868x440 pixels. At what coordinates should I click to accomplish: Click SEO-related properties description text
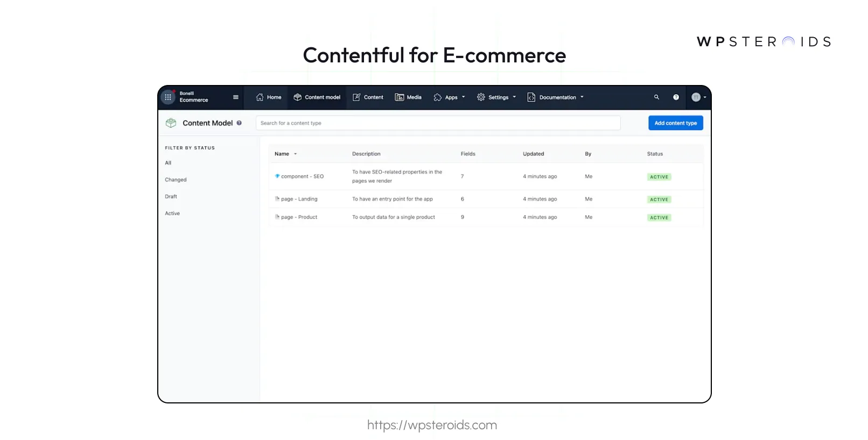click(x=397, y=176)
